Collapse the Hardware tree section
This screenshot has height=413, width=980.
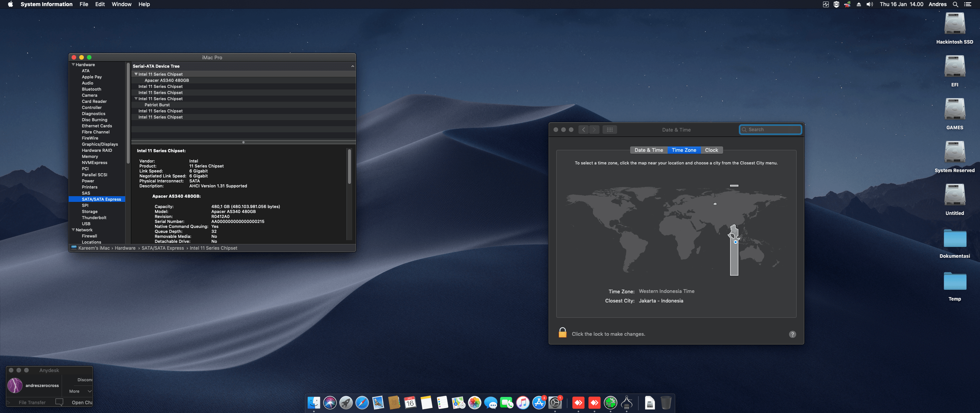pos(73,65)
